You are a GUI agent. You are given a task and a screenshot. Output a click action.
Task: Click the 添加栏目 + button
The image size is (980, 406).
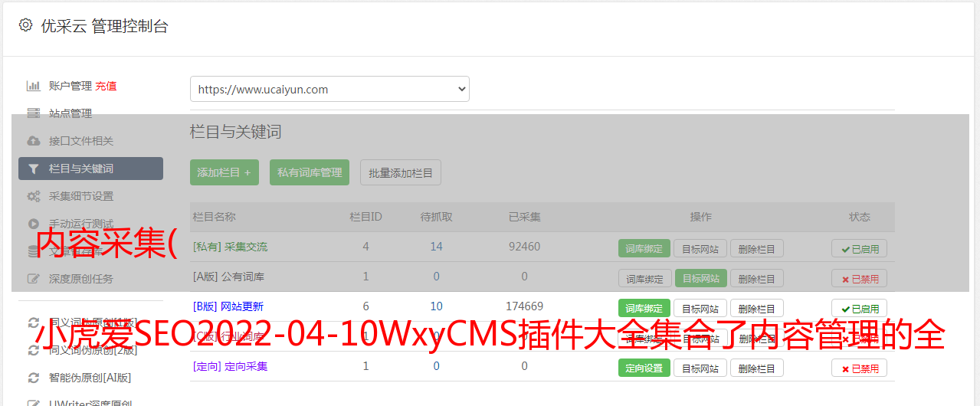(x=225, y=172)
